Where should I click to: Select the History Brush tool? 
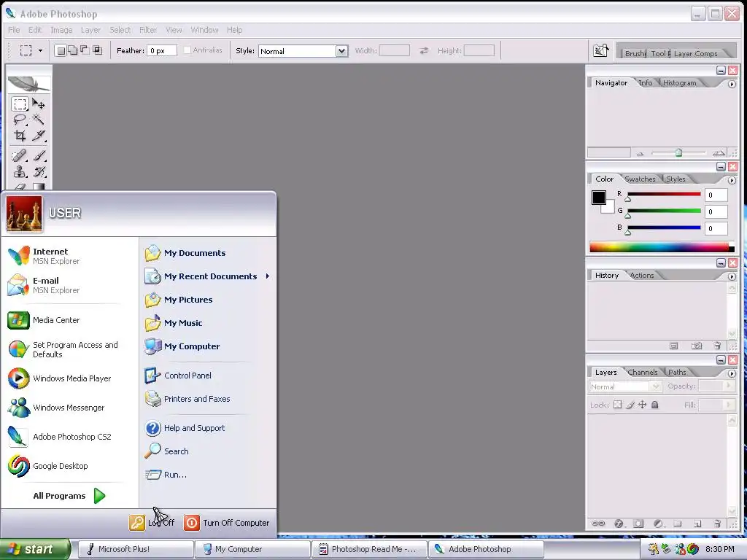pos(39,171)
